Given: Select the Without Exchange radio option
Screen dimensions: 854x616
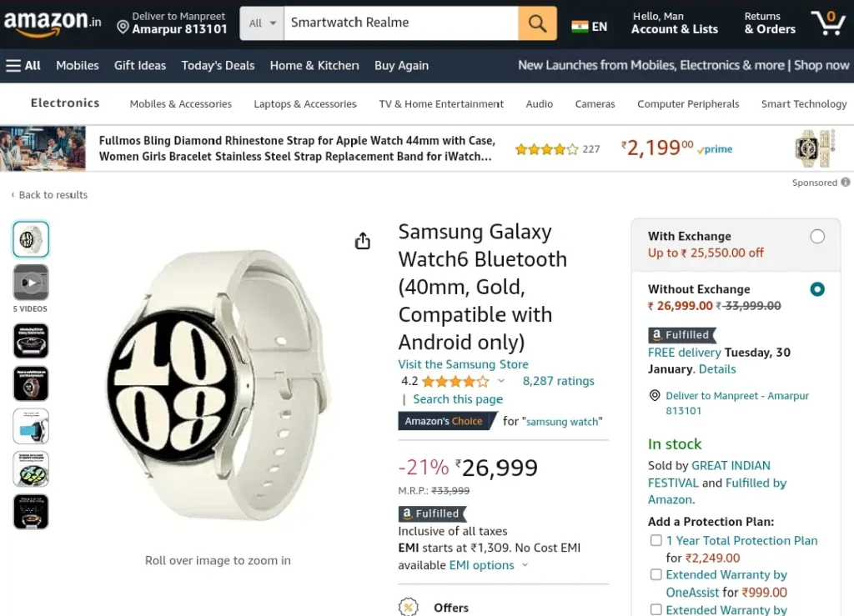Looking at the screenshot, I should (x=817, y=289).
